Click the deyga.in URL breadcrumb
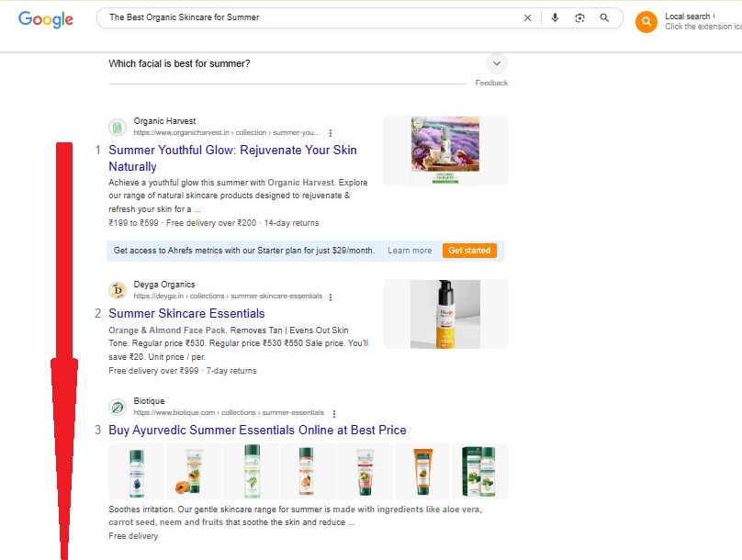This screenshot has height=560, width=742. pyautogui.click(x=228, y=297)
